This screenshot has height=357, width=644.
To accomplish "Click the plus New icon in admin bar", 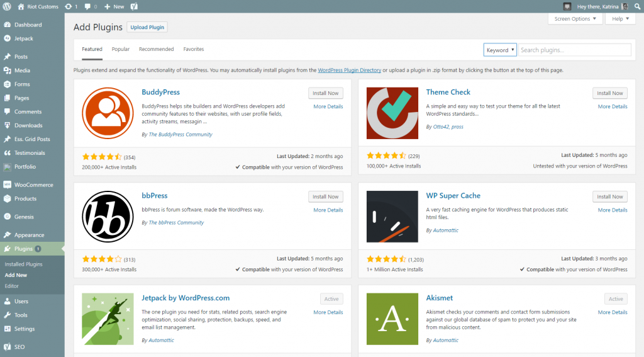I will click(107, 6).
